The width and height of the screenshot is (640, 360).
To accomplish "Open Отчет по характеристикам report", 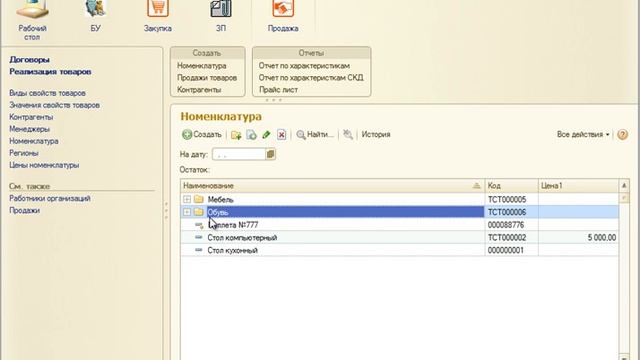I will 304,66.
